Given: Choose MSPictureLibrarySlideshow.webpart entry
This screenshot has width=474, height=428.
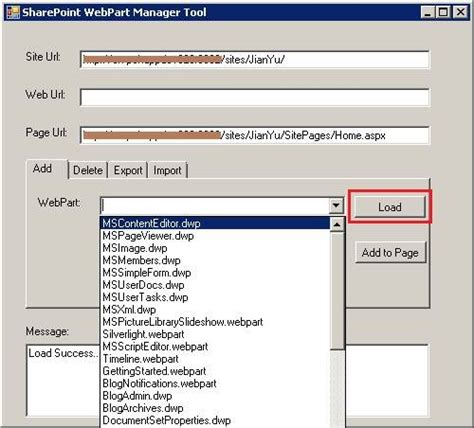Looking at the screenshot, I should pyautogui.click(x=215, y=322).
